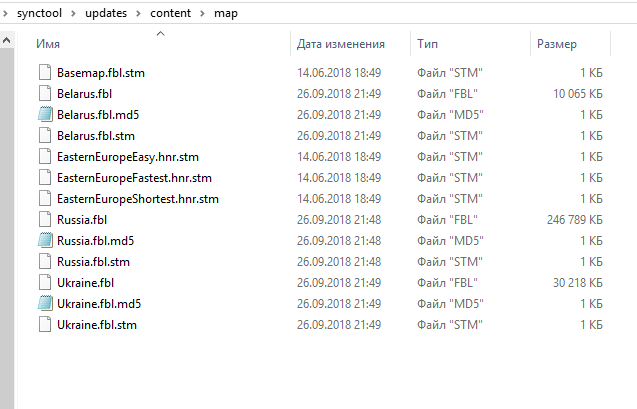Select the file name Ukraine.fbl.md5
Screen dimensions: 637x409
(99, 304)
